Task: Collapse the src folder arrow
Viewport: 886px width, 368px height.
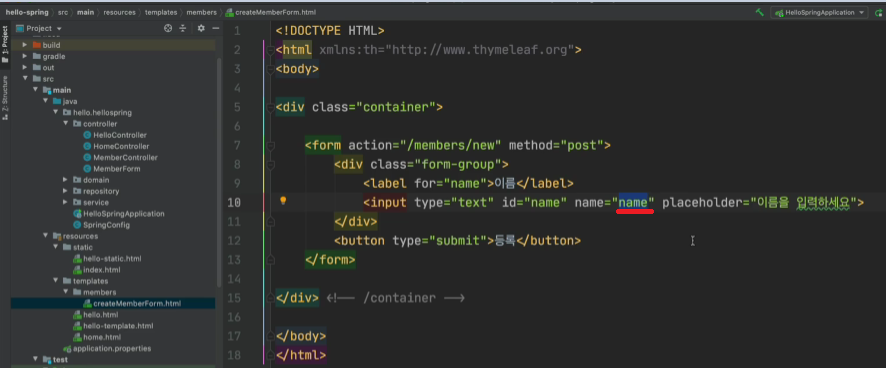Action: [25, 79]
